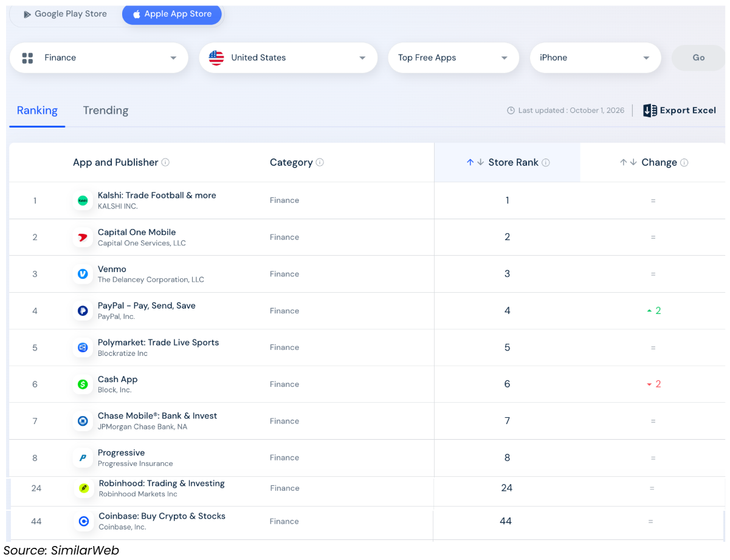Image resolution: width=730 pixels, height=560 pixels.
Task: Select the Apple App Store tab
Action: [172, 14]
